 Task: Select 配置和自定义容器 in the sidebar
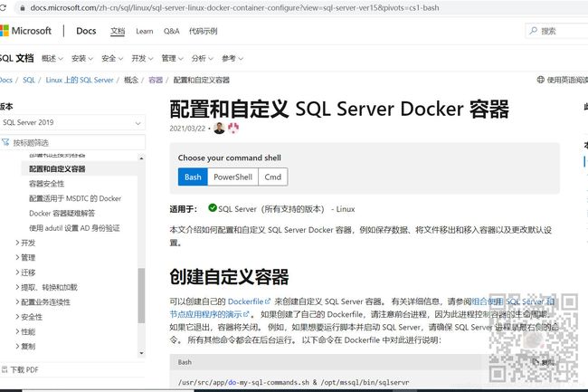(57, 168)
